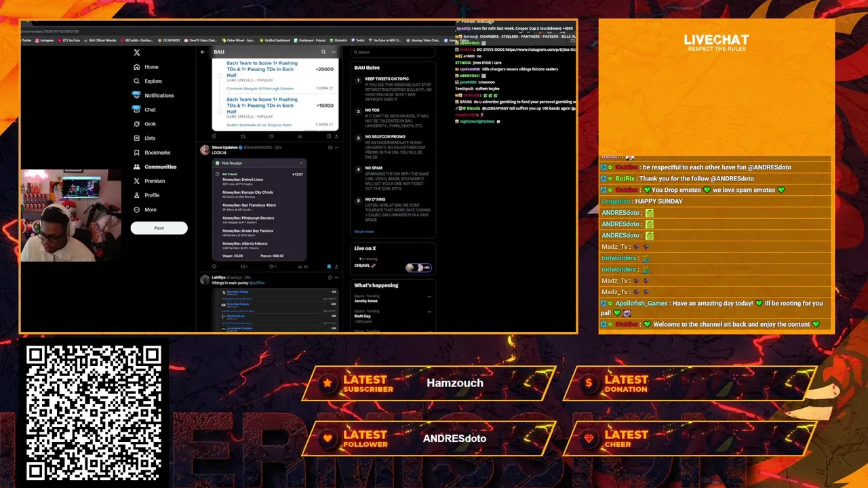Search within BAU community magnifier icon
This screenshot has height=488, width=868.
point(323,52)
